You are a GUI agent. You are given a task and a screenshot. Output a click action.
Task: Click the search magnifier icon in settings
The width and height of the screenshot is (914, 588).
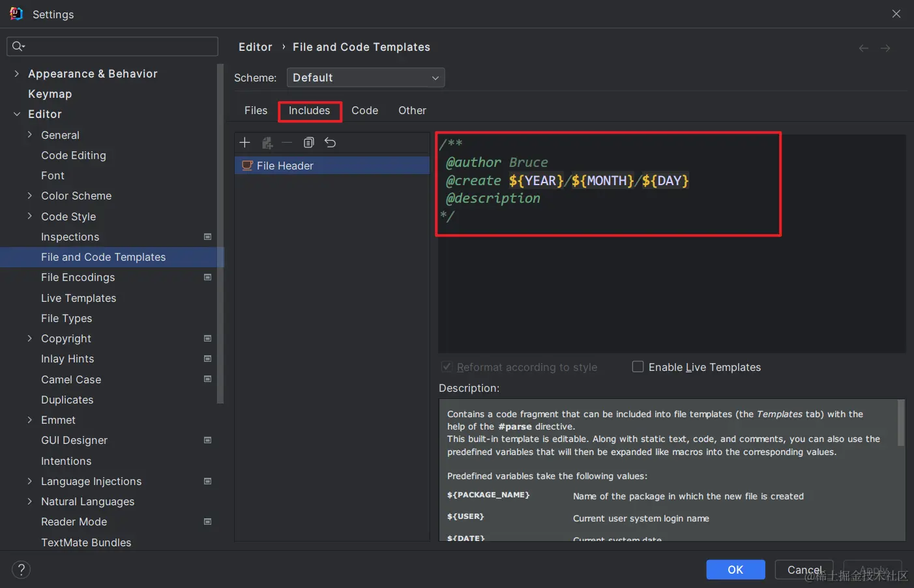tap(18, 46)
